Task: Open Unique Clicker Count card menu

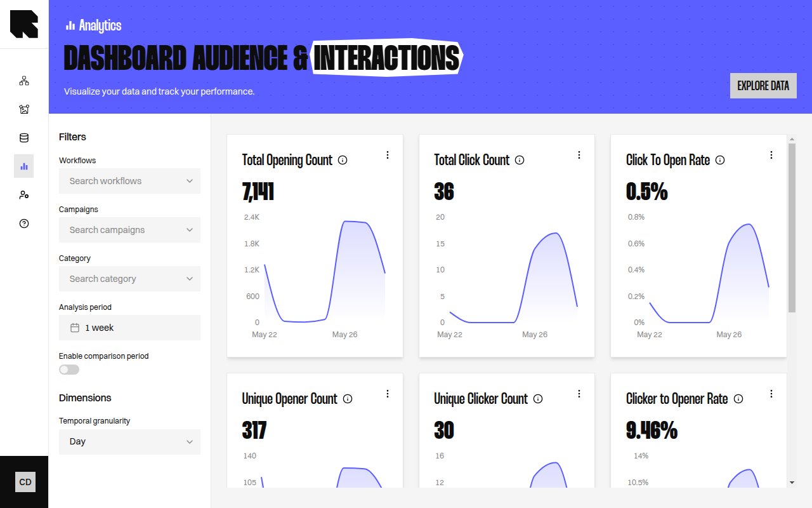Action: 579,394
